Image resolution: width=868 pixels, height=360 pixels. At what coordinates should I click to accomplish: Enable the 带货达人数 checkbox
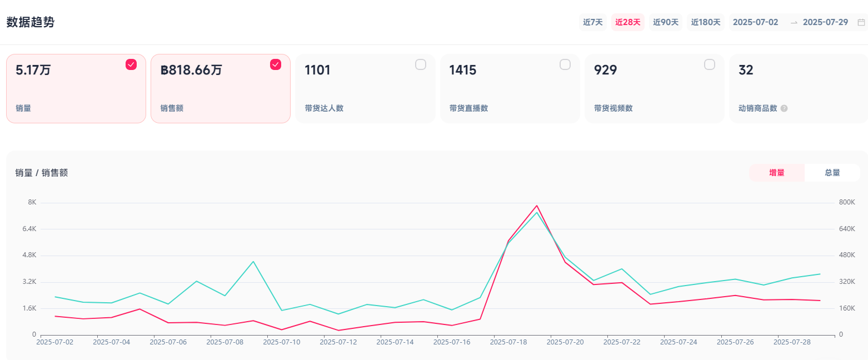click(421, 64)
